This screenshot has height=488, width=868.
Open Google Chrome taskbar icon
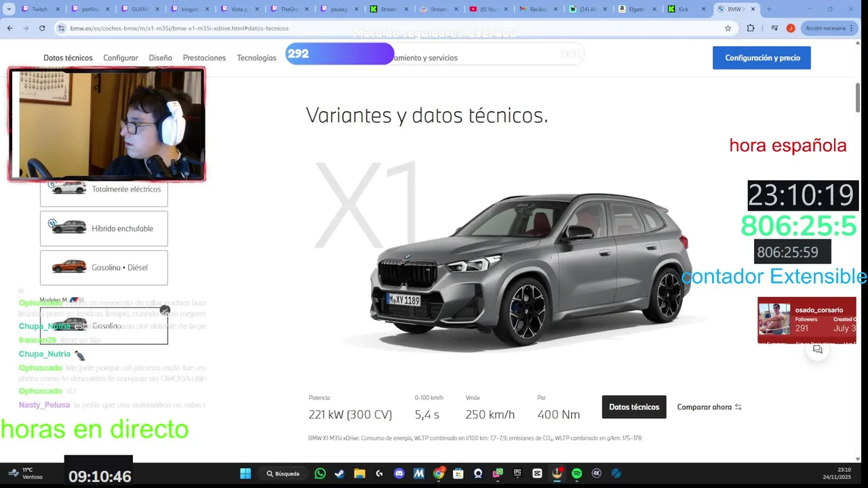click(x=439, y=474)
